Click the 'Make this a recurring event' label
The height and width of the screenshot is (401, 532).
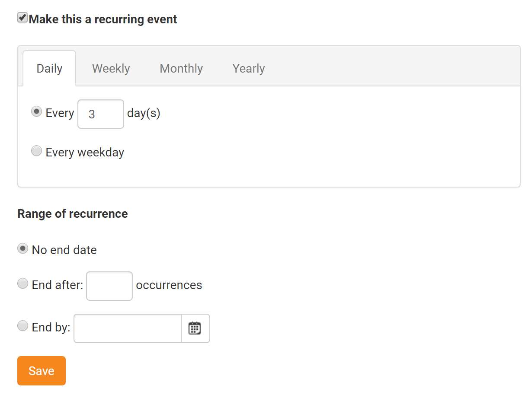(x=103, y=19)
